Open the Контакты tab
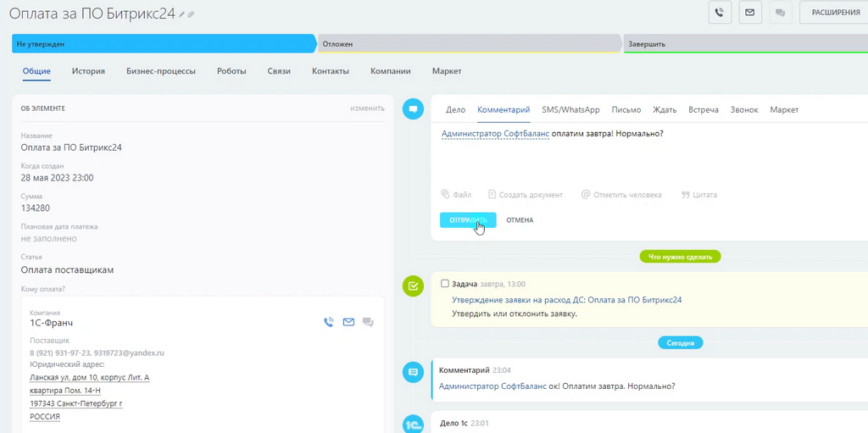 (331, 71)
